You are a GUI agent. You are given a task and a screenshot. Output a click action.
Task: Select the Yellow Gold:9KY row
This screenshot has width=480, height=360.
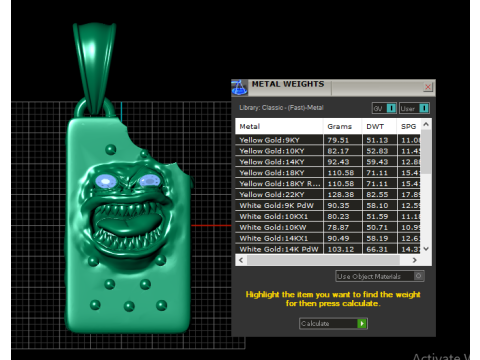pos(328,140)
